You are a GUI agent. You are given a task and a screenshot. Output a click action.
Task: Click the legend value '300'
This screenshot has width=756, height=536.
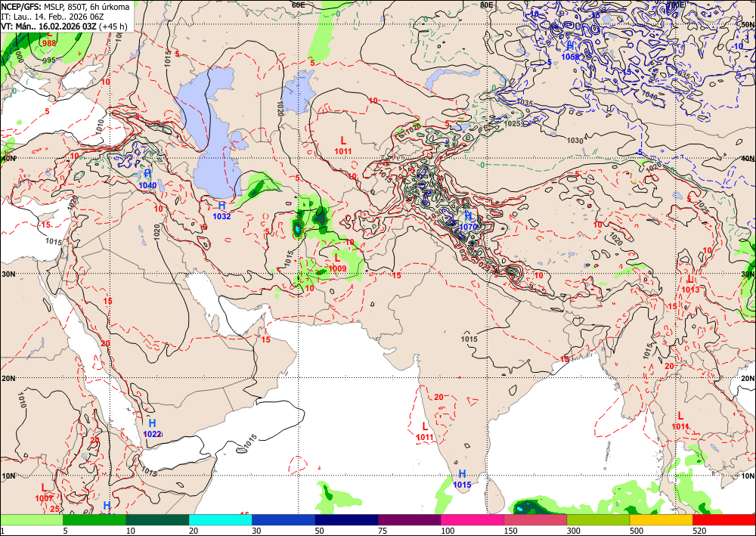pos(574,531)
